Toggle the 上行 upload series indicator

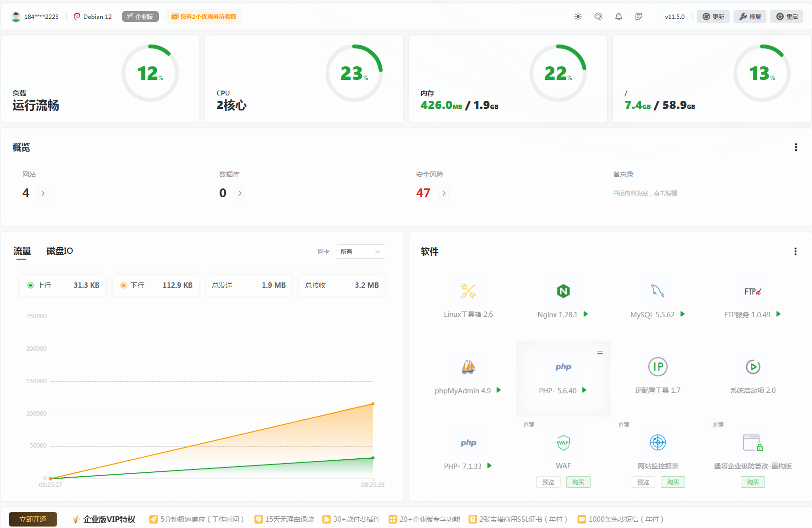(31, 285)
